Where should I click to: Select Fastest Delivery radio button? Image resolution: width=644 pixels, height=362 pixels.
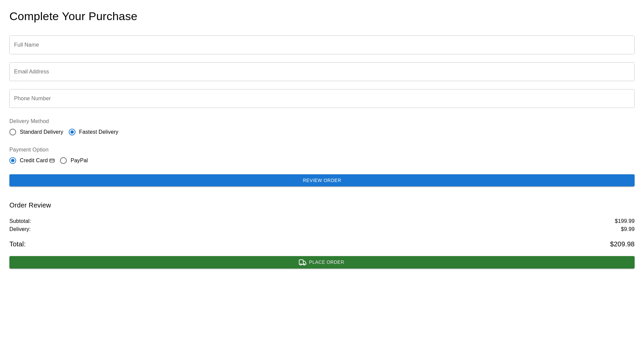click(x=72, y=132)
